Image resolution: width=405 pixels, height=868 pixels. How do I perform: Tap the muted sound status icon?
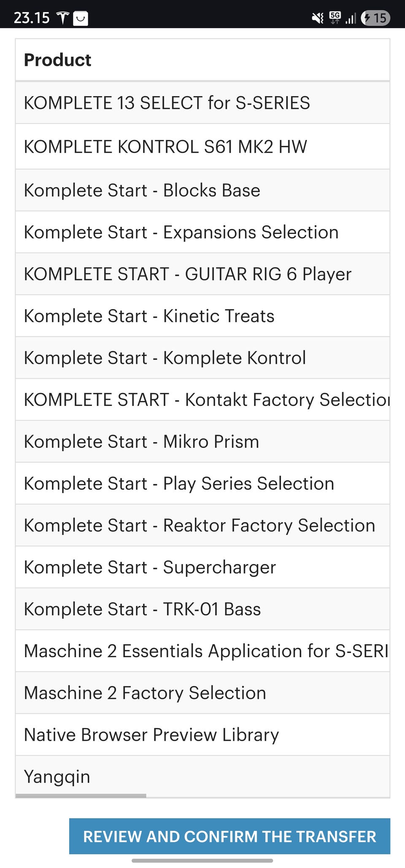[x=318, y=18]
